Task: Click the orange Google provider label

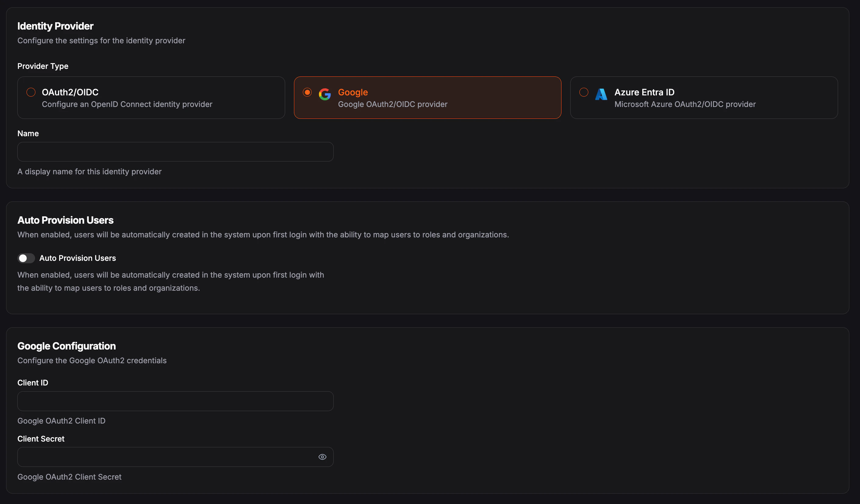Action: 353,92
